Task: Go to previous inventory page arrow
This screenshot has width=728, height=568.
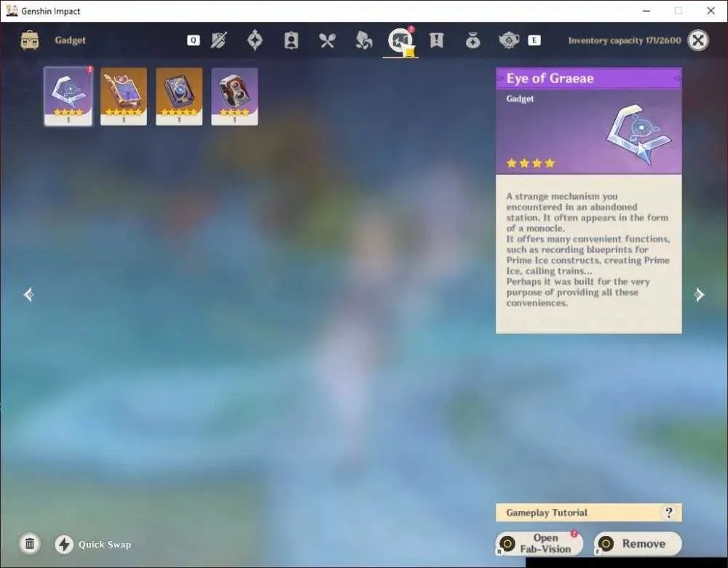Action: tap(28, 294)
